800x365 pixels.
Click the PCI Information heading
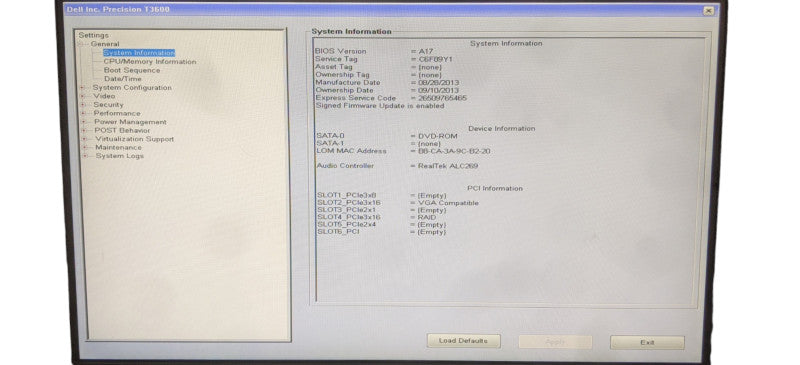(495, 188)
